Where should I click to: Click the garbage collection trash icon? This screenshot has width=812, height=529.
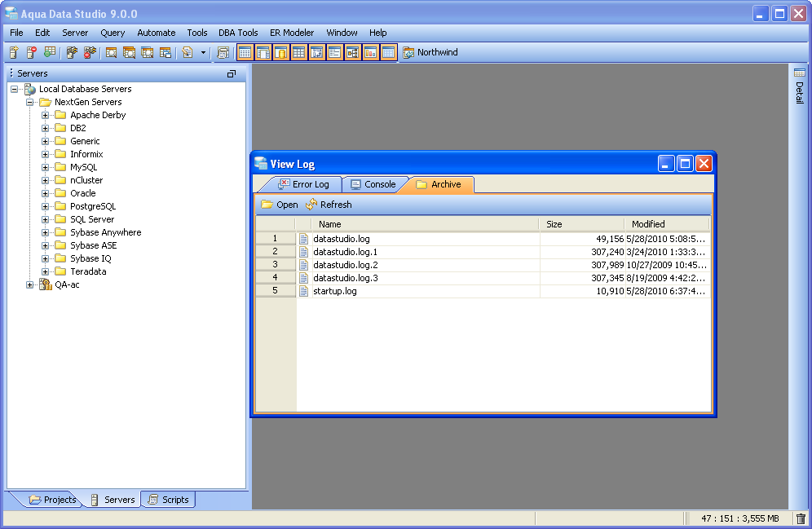pos(801,518)
